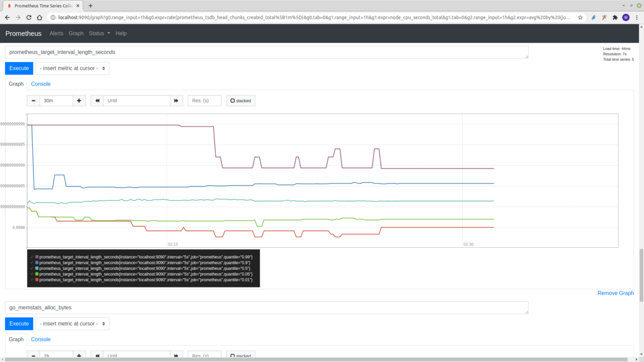
Task: Toggle the quantile 0.9 series checkmark in legend
Action: coord(32,263)
